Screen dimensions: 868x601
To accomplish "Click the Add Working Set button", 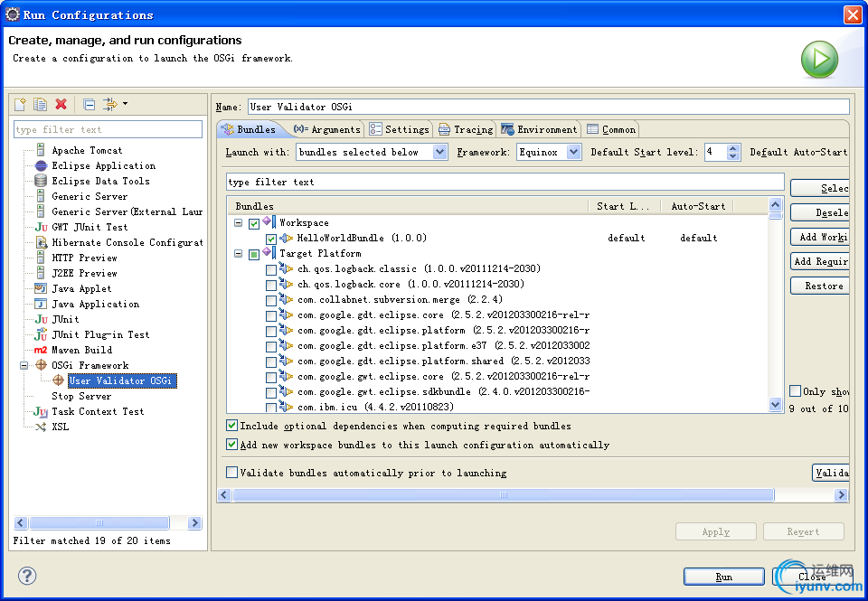I will tap(820, 237).
